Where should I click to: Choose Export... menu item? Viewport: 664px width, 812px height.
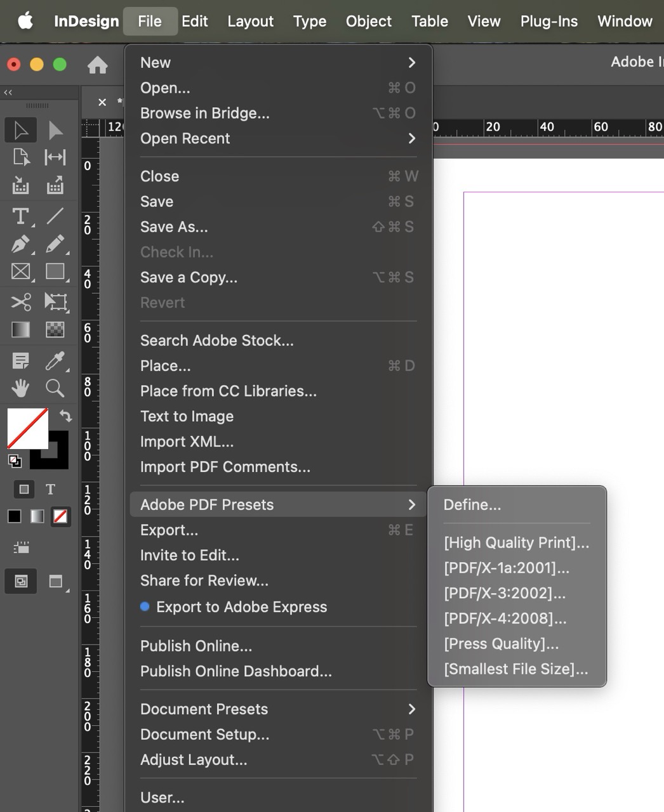(x=278, y=530)
